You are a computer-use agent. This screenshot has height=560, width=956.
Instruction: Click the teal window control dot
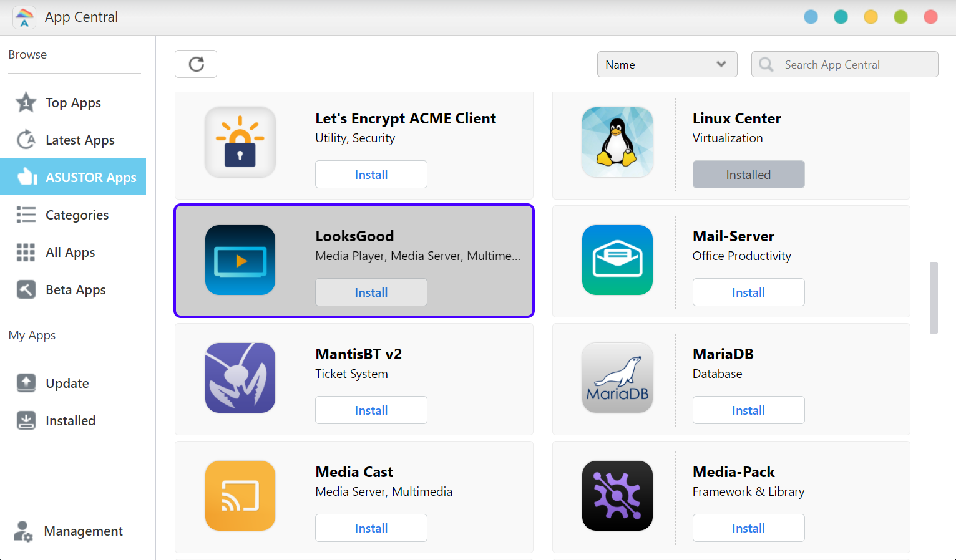[841, 17]
